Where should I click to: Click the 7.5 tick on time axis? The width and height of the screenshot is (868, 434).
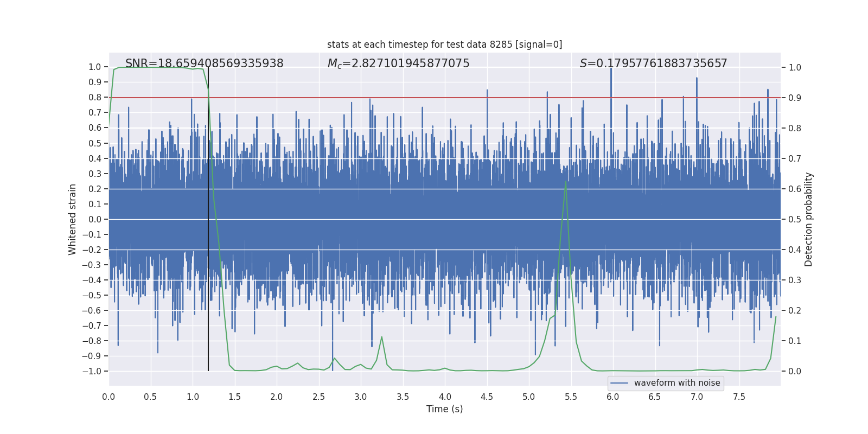739,397
